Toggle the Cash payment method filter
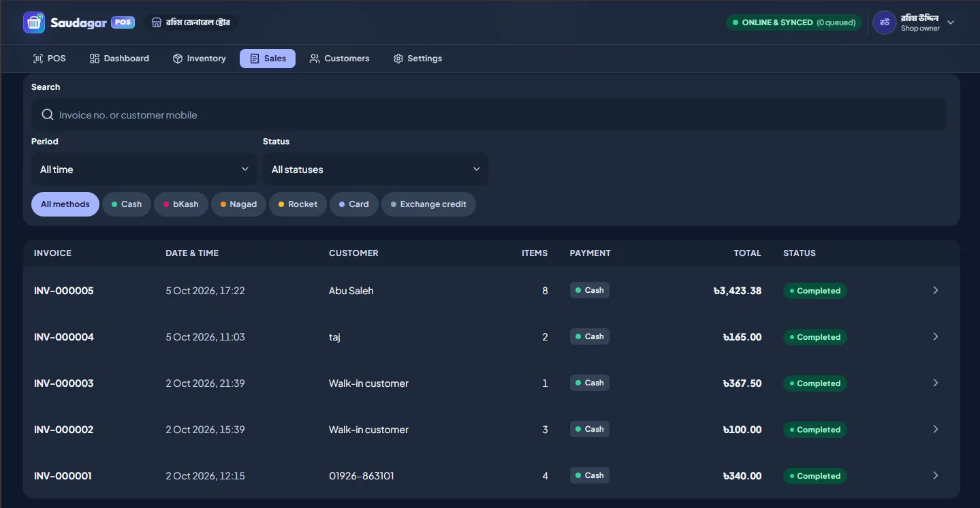The height and width of the screenshot is (508, 980). coord(127,204)
